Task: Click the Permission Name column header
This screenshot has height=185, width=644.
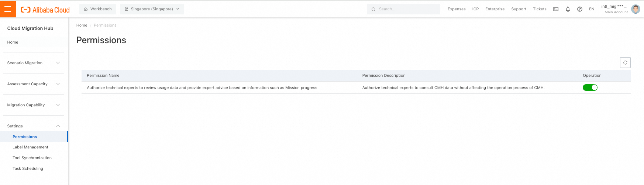Action: coord(103,75)
